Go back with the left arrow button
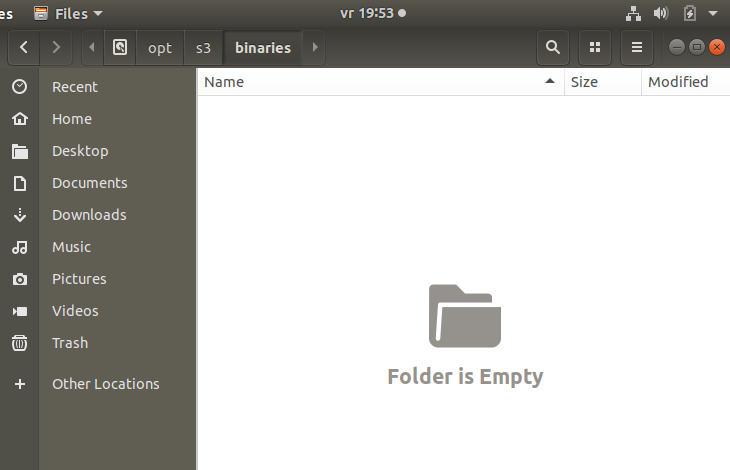The height and width of the screenshot is (470, 730). [x=24, y=47]
